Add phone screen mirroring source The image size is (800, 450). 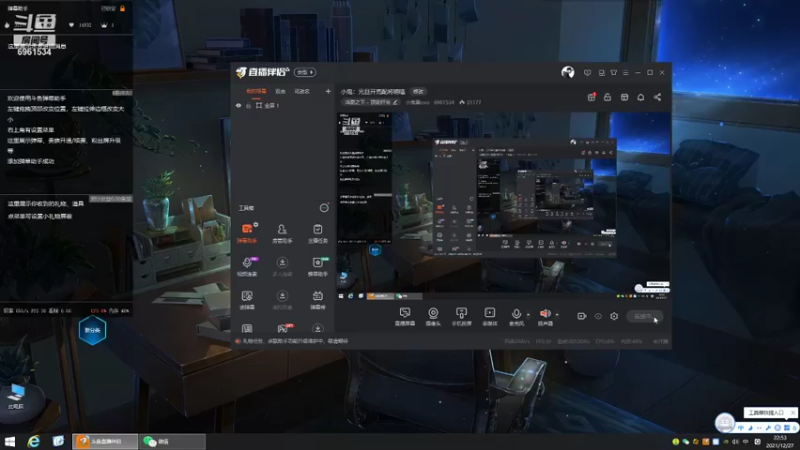coord(461,316)
